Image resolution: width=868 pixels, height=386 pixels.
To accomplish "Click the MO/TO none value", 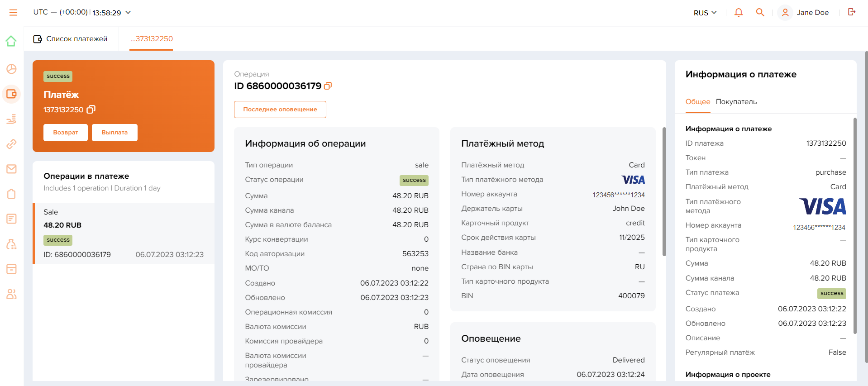I will [420, 268].
